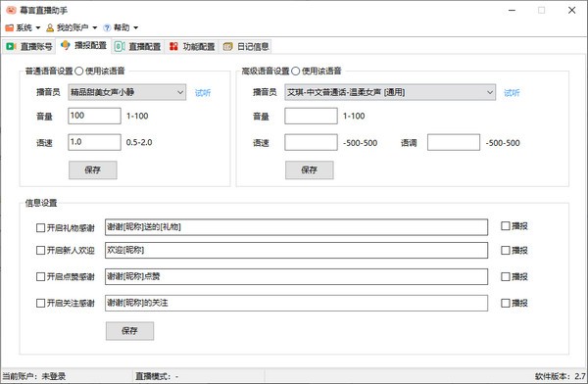Click the advanced voice 音量 input field
Screen dimensions: 588x384
pyautogui.click(x=311, y=116)
